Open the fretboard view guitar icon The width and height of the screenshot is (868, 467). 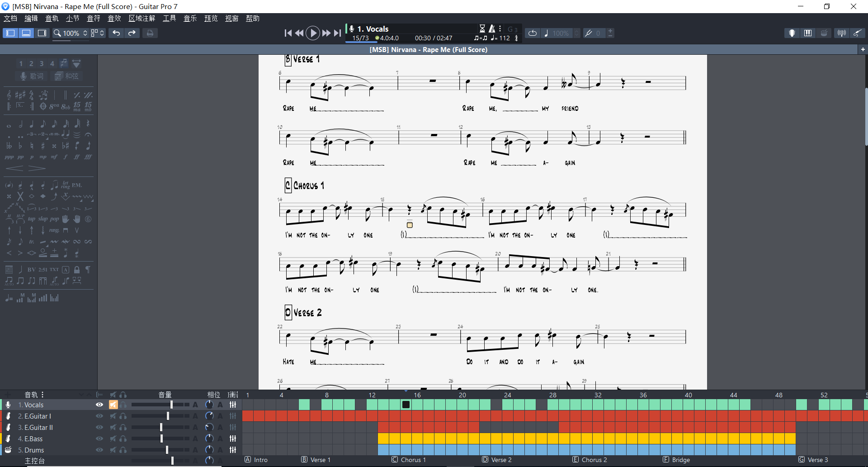(792, 33)
